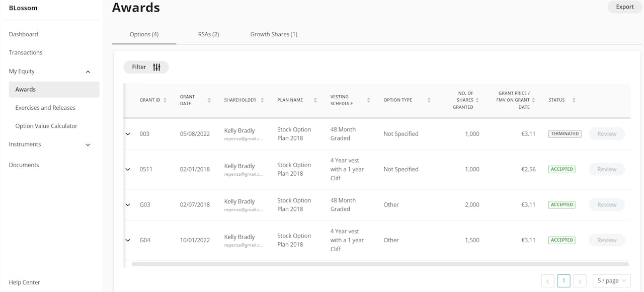The height and width of the screenshot is (292, 644).
Task: Sort by Grant Date column arrows
Action: point(209,100)
